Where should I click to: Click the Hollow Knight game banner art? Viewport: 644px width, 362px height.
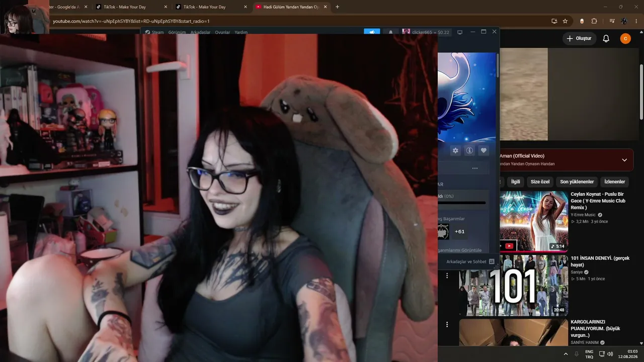click(467, 98)
